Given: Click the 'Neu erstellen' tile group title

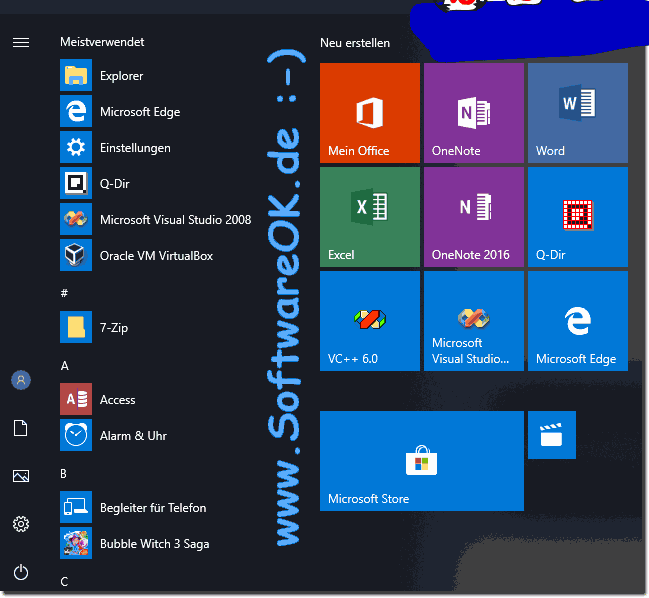Looking at the screenshot, I should (355, 43).
